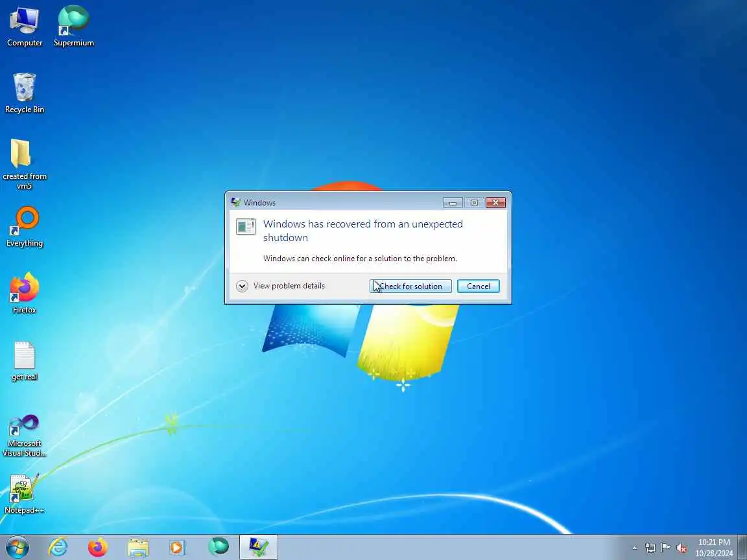Launch Supermium from the taskbar
Image resolution: width=747 pixels, height=560 pixels.
(x=219, y=546)
